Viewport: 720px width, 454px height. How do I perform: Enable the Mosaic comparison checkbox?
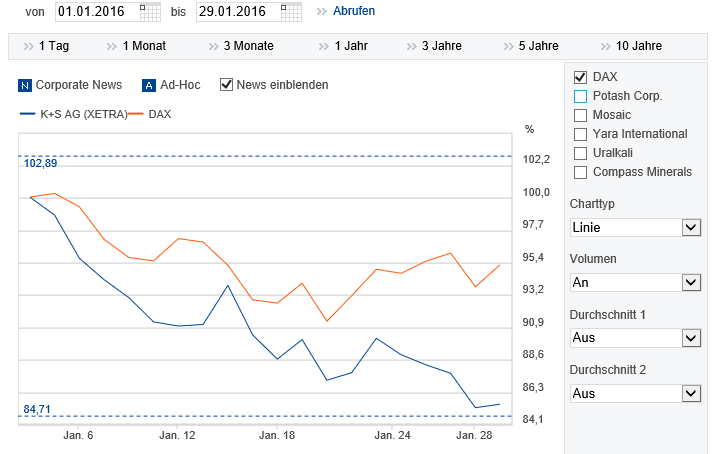(581, 115)
